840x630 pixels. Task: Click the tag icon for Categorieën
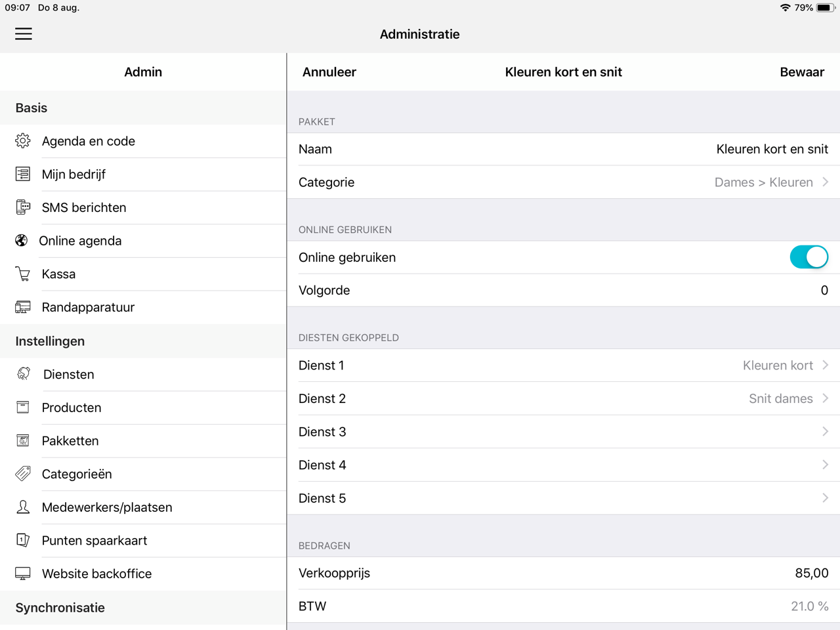[x=23, y=473]
